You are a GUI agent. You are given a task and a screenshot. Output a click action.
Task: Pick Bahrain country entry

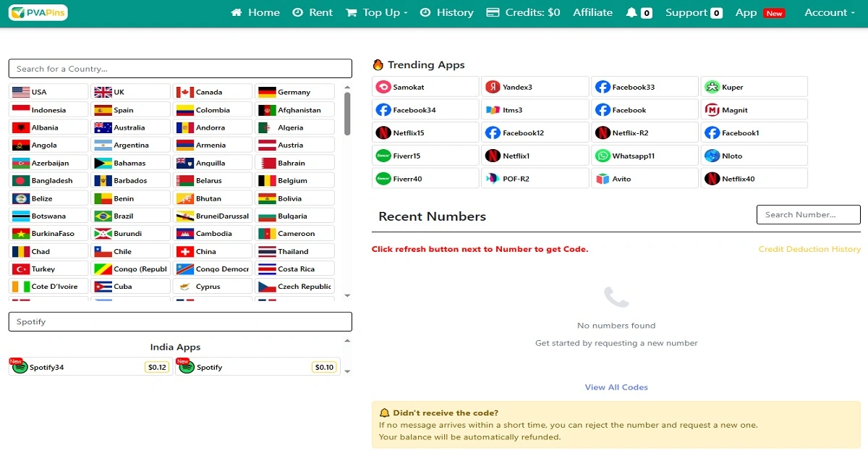click(295, 163)
